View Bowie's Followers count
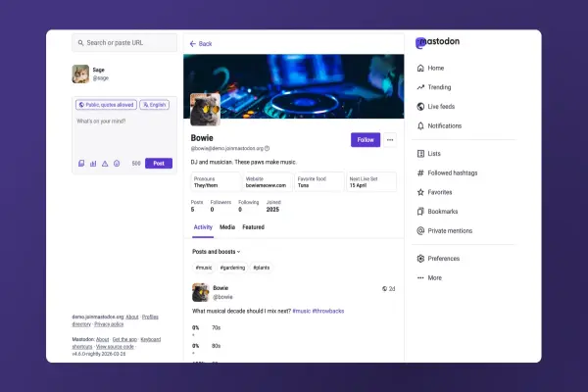This screenshot has width=588, height=392. tap(220, 206)
